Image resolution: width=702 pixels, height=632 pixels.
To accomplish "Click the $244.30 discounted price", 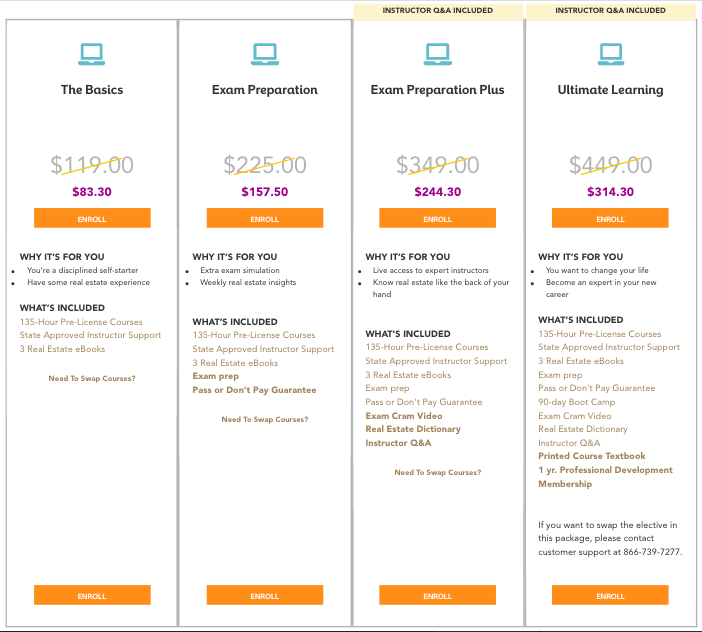I will 437,192.
